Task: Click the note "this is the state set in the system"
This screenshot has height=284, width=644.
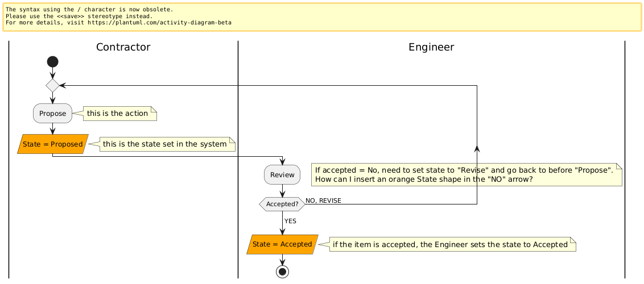Action: click(x=164, y=144)
